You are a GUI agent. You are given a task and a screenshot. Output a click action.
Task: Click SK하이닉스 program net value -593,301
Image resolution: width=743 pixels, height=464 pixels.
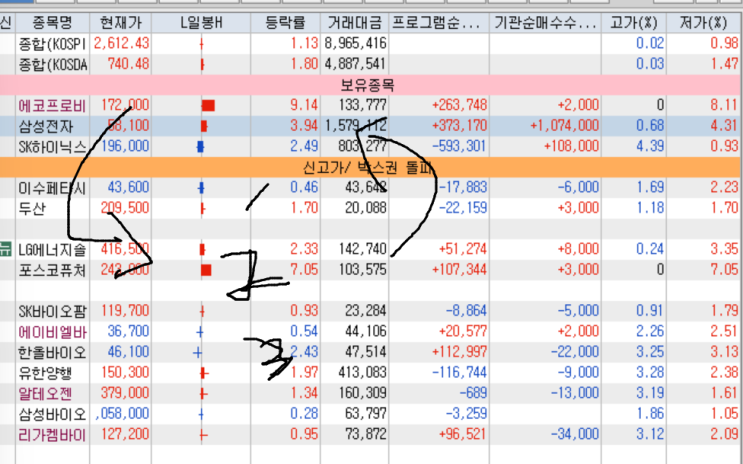tap(459, 146)
